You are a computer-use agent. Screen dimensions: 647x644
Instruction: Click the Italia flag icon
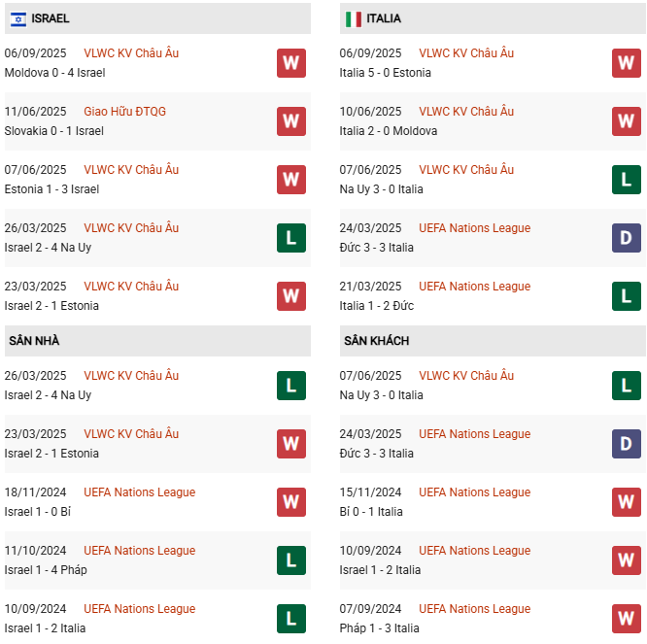pos(354,18)
